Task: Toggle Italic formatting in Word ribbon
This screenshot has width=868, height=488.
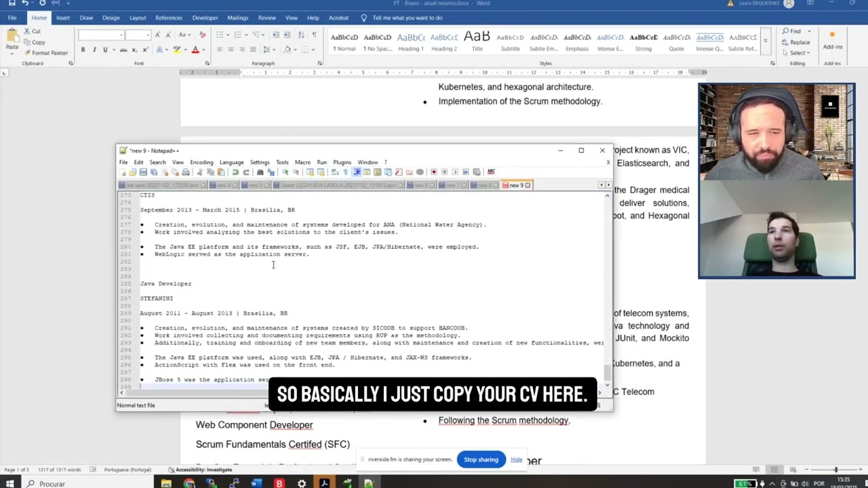Action: click(x=94, y=49)
